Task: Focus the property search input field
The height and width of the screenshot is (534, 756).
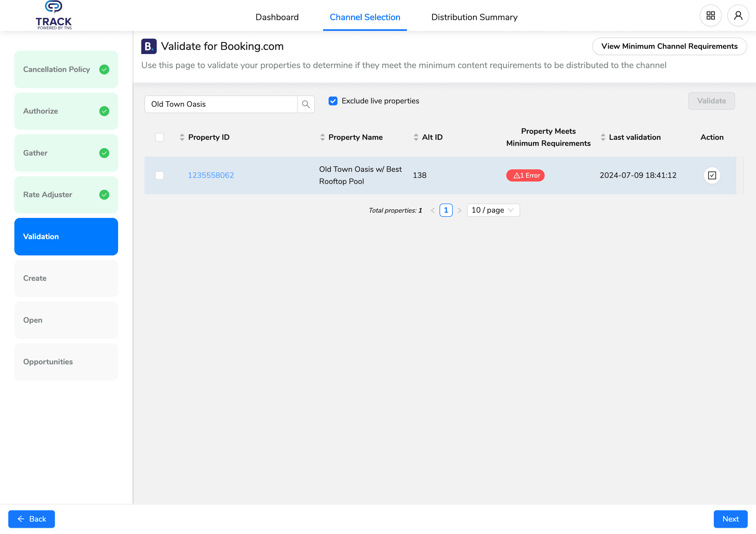Action: [x=221, y=104]
